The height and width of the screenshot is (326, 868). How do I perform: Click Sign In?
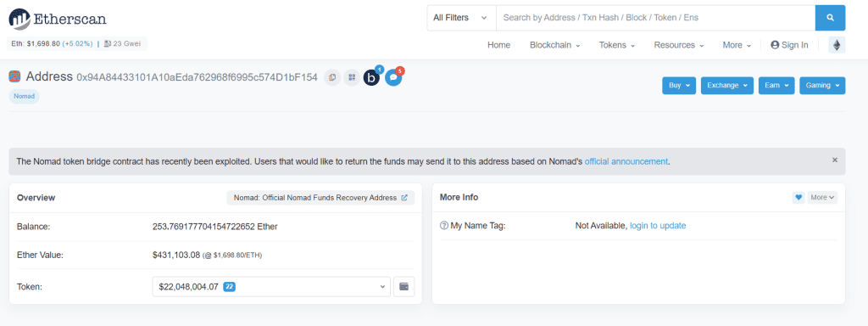[x=789, y=45]
